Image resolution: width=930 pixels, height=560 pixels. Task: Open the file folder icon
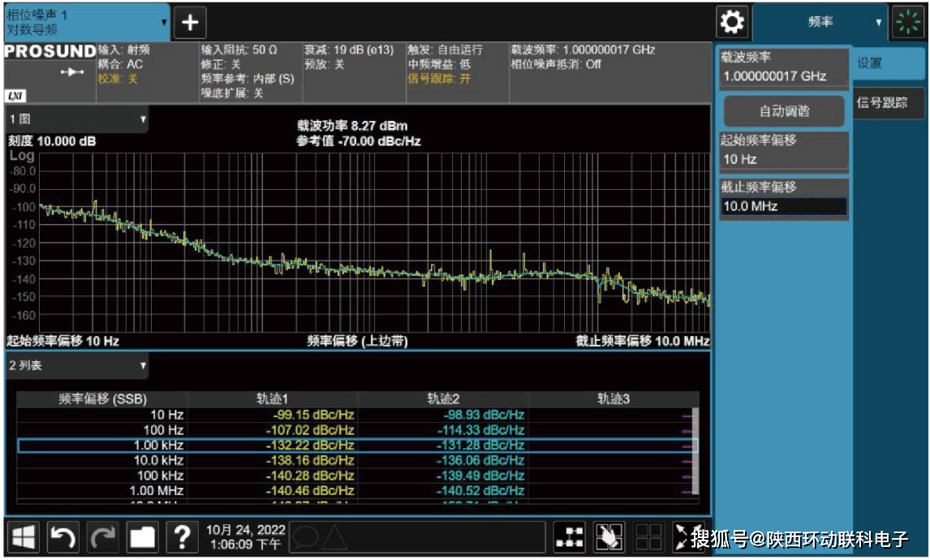[x=143, y=536]
